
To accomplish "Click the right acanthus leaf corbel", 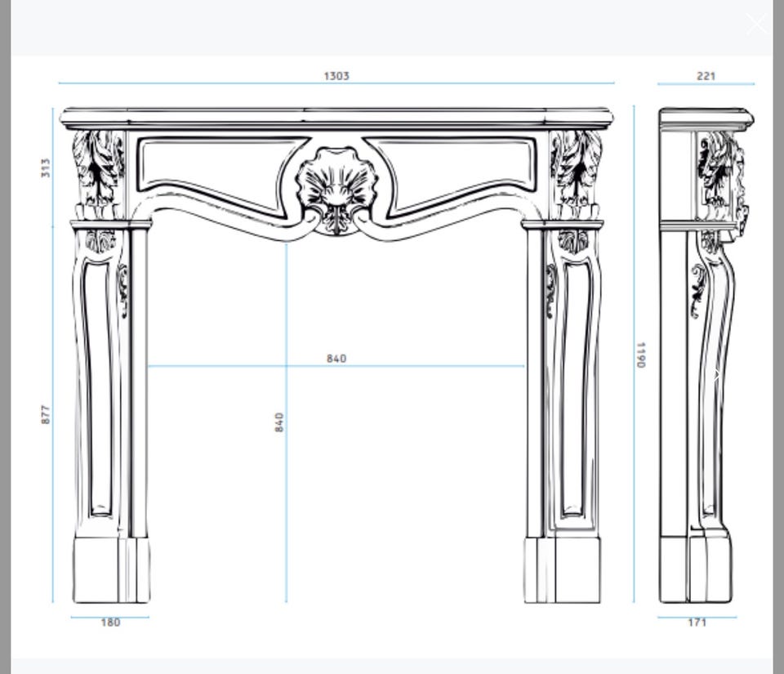I will (x=576, y=174).
